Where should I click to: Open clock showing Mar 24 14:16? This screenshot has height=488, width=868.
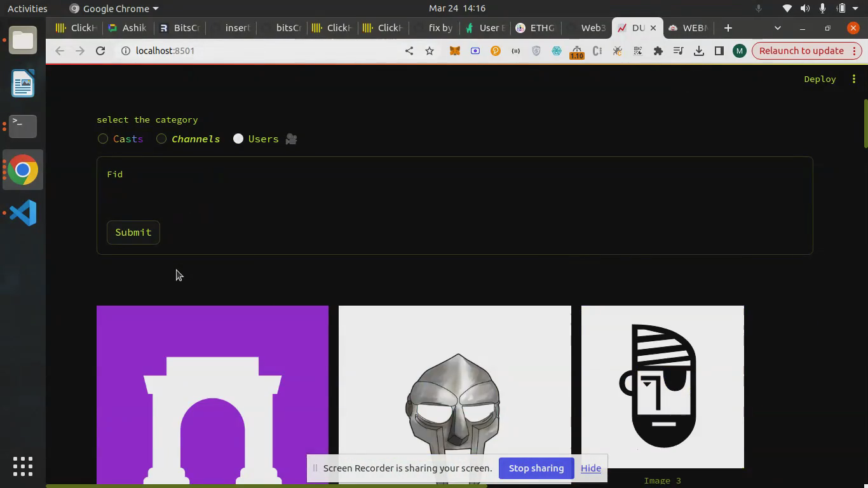(x=457, y=8)
